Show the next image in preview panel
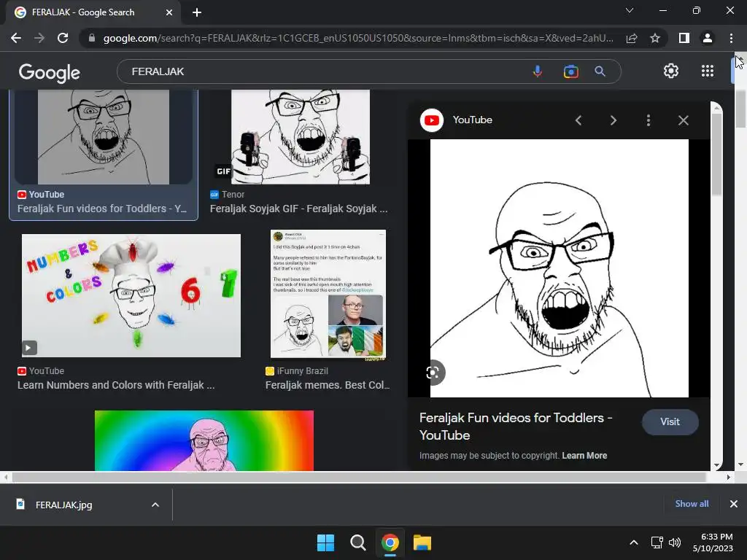The image size is (747, 560). pos(613,120)
